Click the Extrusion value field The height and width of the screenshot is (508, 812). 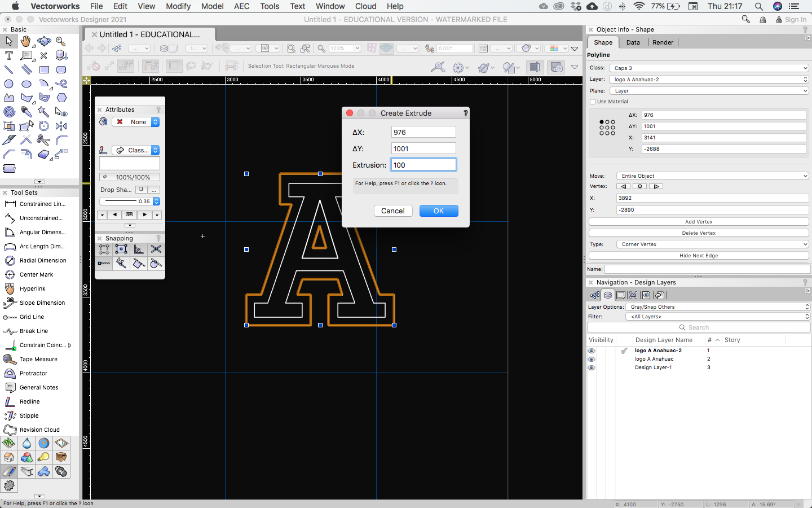(423, 165)
